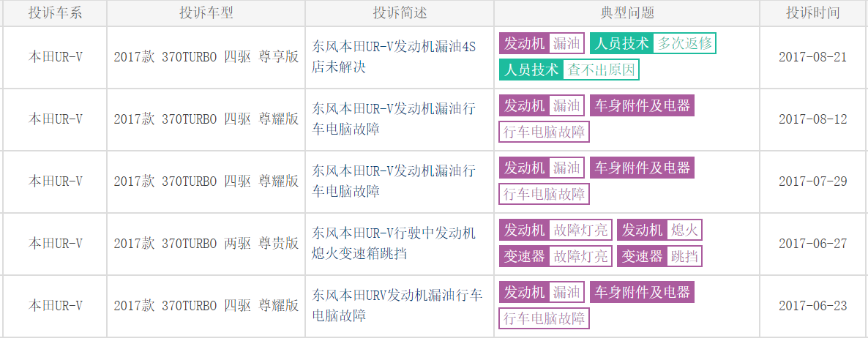
Task: Click the 投诉时间 column header
Action: [x=812, y=13]
